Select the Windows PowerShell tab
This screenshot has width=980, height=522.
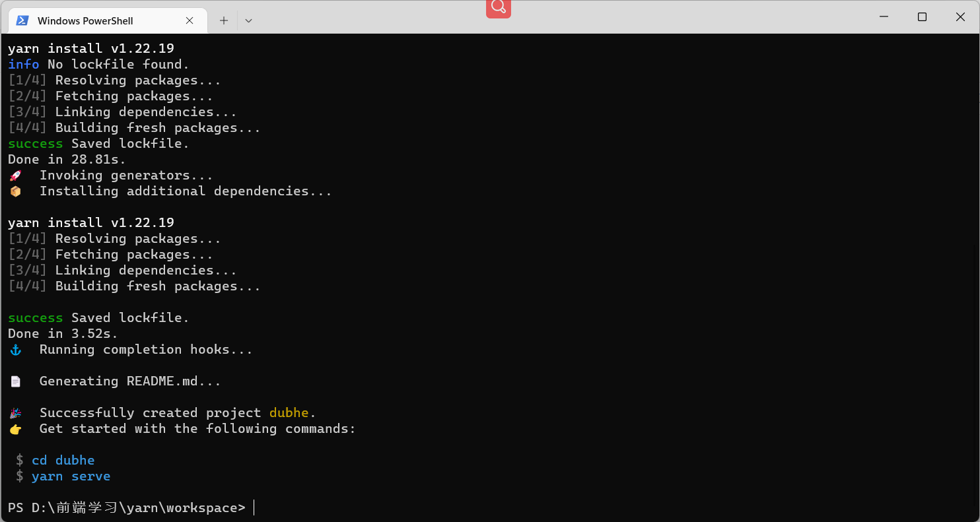108,20
